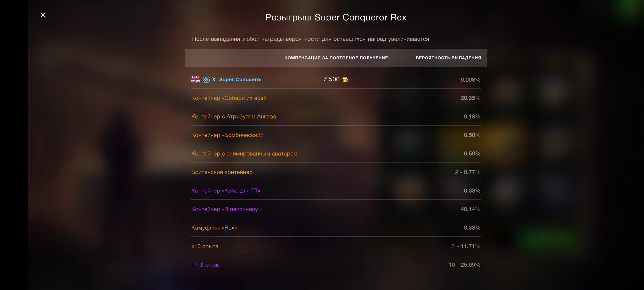Screen dimensions: 644x290
Task: Click the gold coins icon next to 7 500
Action: pos(345,79)
